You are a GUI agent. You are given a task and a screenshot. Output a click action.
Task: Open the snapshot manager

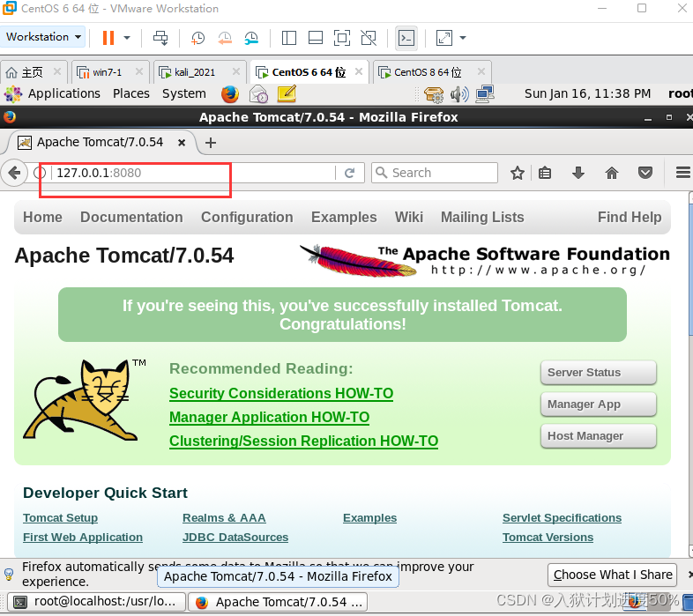tap(251, 38)
